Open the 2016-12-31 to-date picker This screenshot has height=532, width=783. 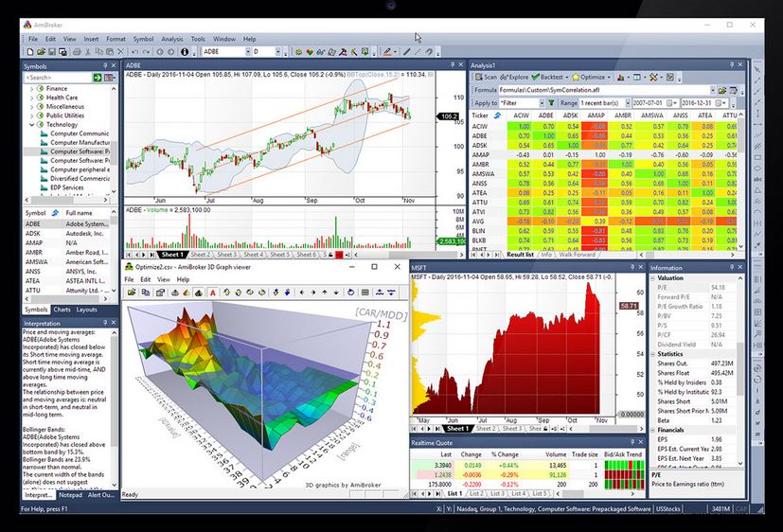point(719,103)
